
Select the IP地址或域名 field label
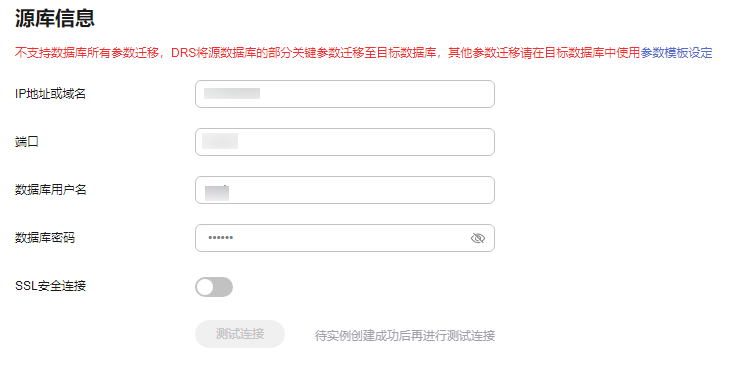click(x=50, y=94)
